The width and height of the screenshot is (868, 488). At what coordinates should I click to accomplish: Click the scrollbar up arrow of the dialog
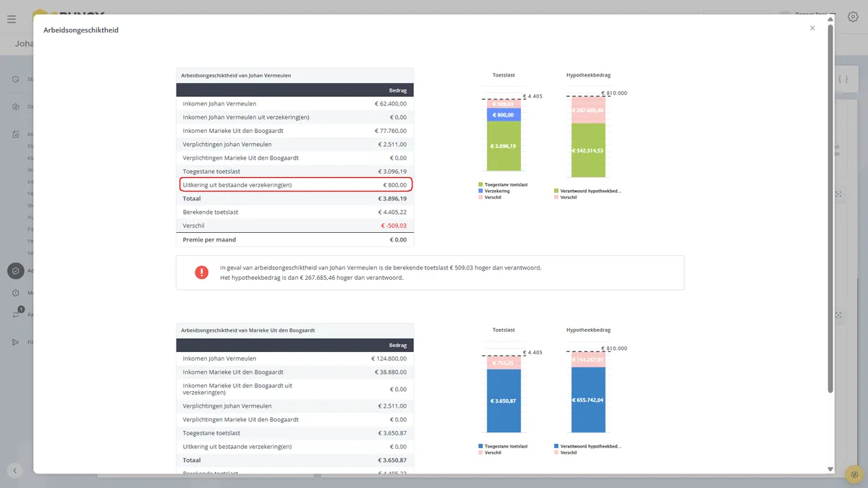click(830, 19)
